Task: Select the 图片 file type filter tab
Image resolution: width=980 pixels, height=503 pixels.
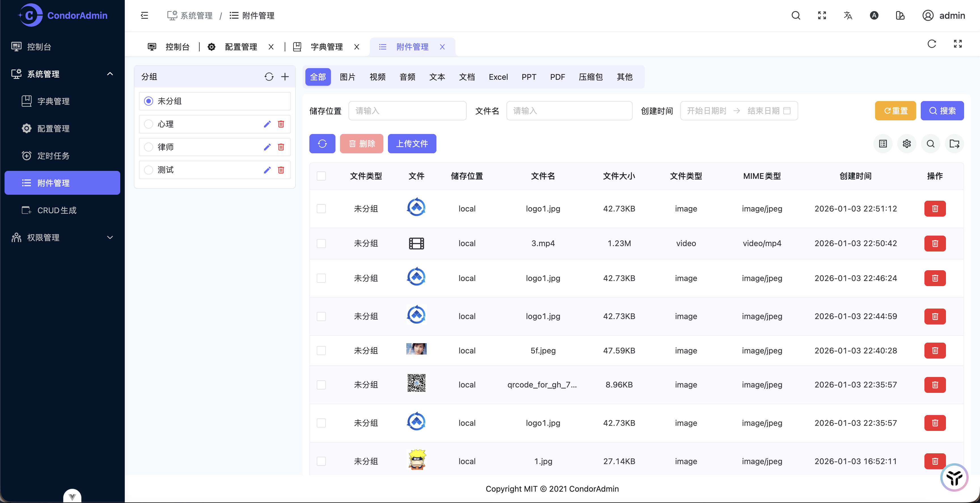Action: pyautogui.click(x=347, y=77)
